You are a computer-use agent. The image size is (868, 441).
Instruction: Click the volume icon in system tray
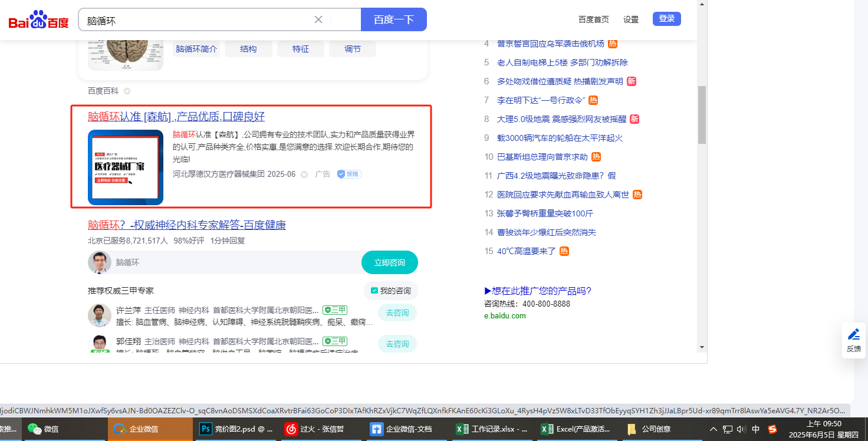point(741,429)
